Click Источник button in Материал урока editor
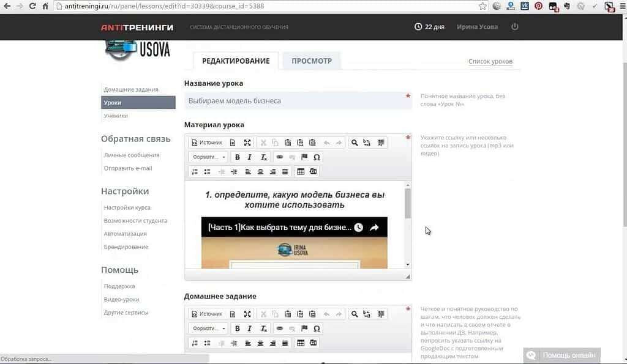This screenshot has width=627, height=364. click(x=207, y=143)
